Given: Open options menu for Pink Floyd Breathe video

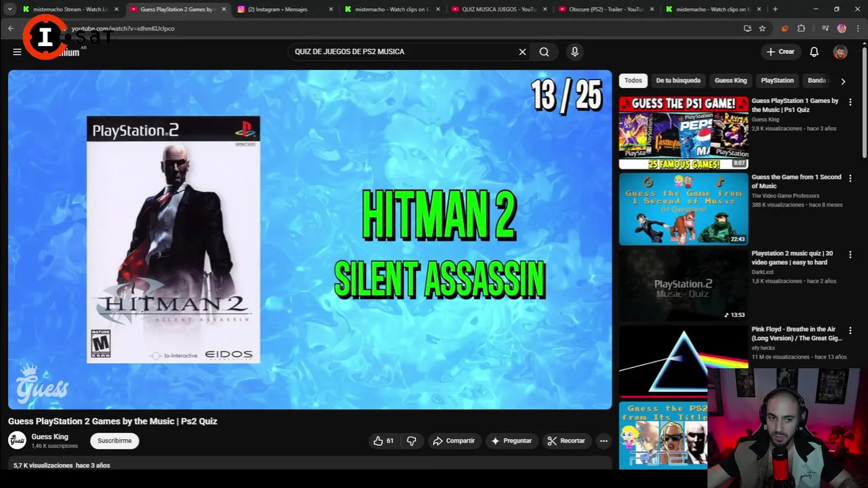Looking at the screenshot, I should point(850,330).
